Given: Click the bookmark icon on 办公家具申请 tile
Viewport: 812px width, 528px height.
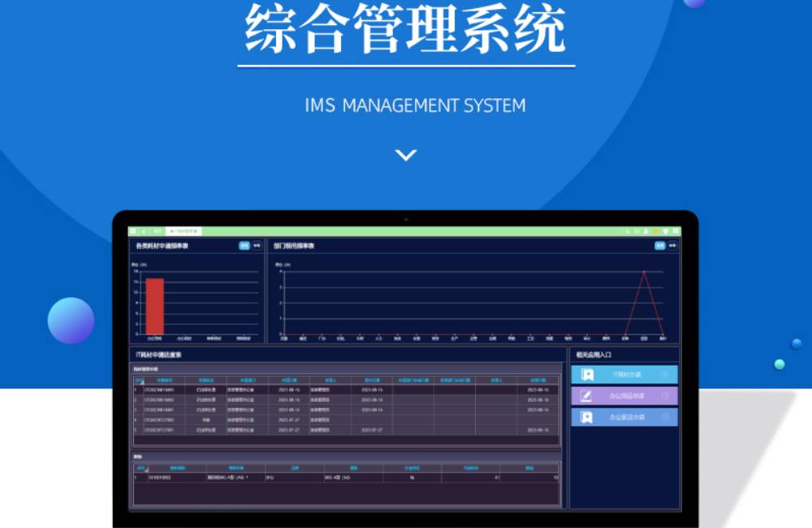Looking at the screenshot, I should point(587,418).
